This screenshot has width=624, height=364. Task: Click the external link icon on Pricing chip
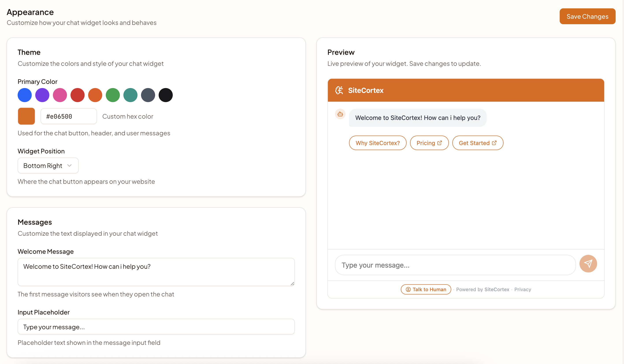(440, 142)
